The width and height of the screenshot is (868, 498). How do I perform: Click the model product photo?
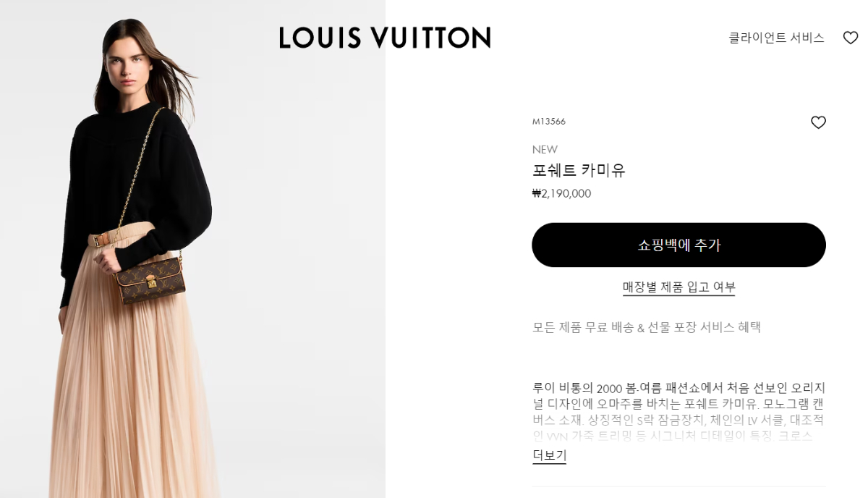pyautogui.click(x=192, y=249)
